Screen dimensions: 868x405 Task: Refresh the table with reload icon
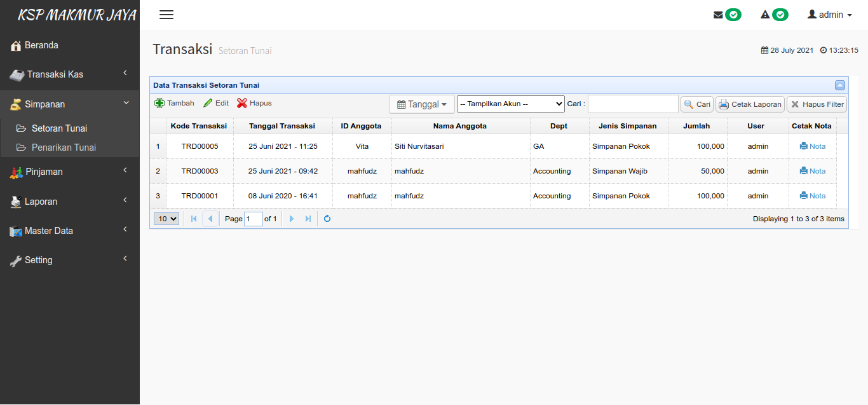pyautogui.click(x=327, y=219)
